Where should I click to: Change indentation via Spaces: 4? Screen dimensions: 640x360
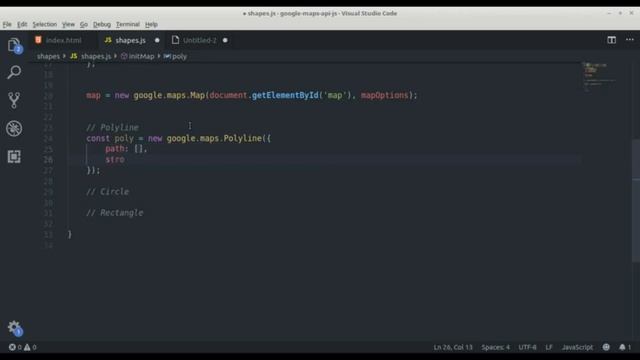(x=496, y=347)
